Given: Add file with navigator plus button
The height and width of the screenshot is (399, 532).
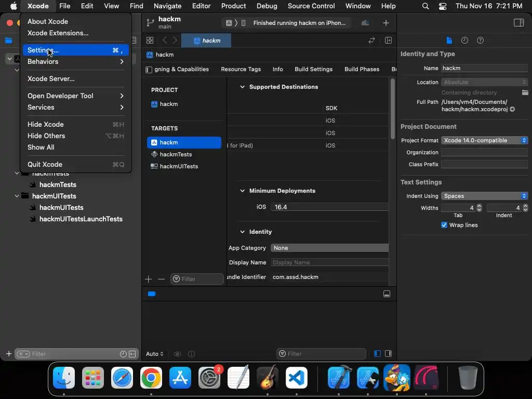Looking at the screenshot, I should tap(9, 354).
